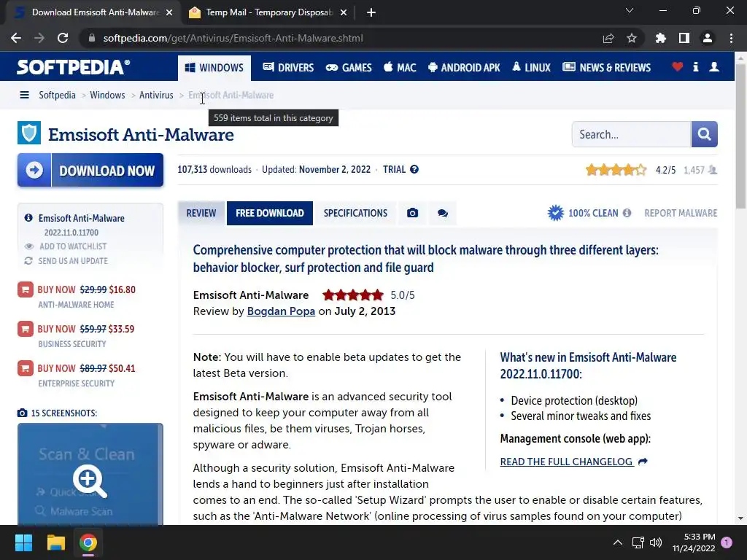This screenshot has width=747, height=560.
Task: Click the 100% Clean badge
Action: (x=582, y=213)
